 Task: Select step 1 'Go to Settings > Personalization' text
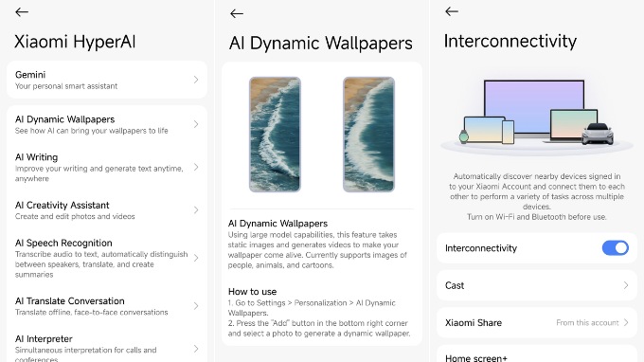pos(312,308)
